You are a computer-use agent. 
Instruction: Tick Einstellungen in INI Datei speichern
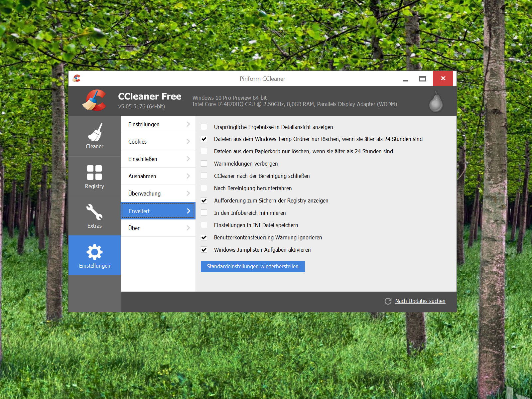(x=204, y=225)
